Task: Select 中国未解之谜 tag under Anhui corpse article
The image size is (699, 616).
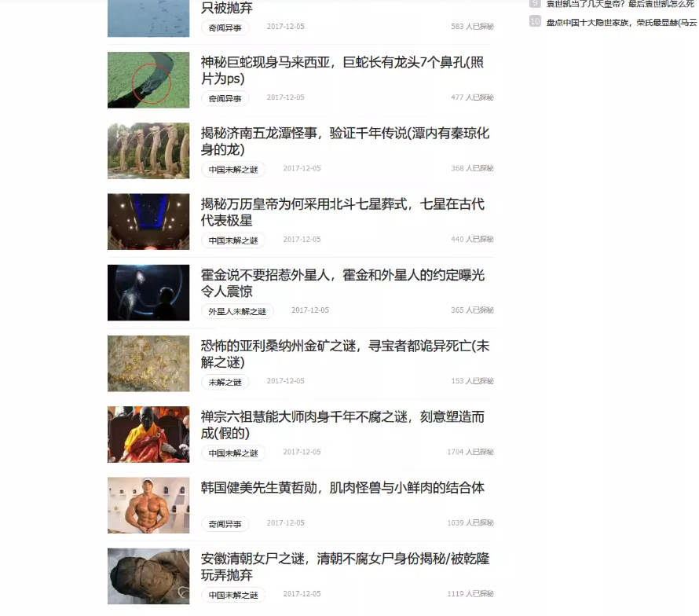Action: 233,595
